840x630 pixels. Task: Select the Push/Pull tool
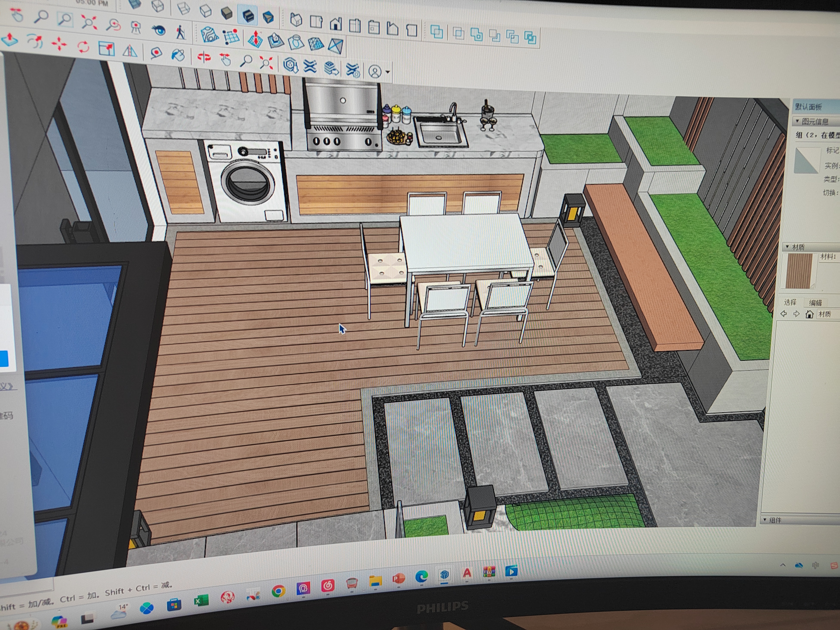click(x=9, y=40)
